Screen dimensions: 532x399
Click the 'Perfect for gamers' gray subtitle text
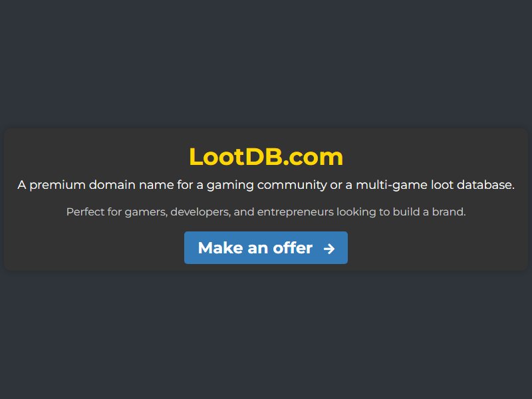(x=266, y=211)
